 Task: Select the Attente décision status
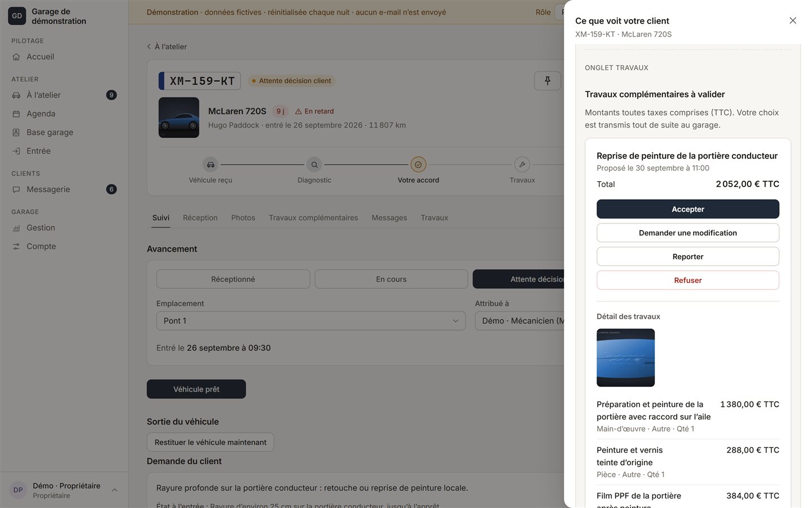coord(518,279)
